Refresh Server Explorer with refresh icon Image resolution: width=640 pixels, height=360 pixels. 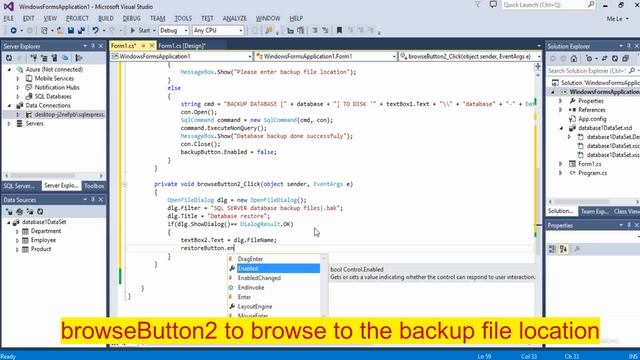9,58
